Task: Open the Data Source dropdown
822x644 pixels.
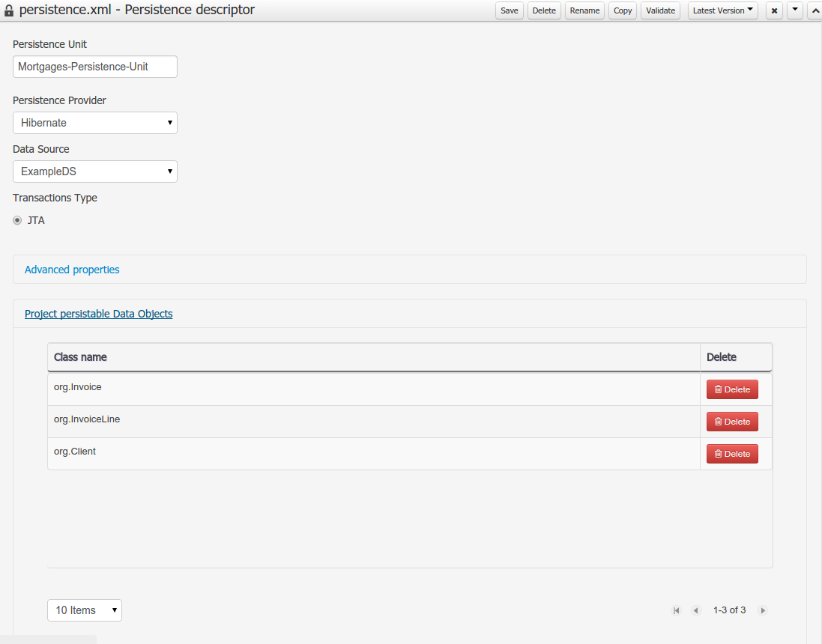Action: [95, 171]
